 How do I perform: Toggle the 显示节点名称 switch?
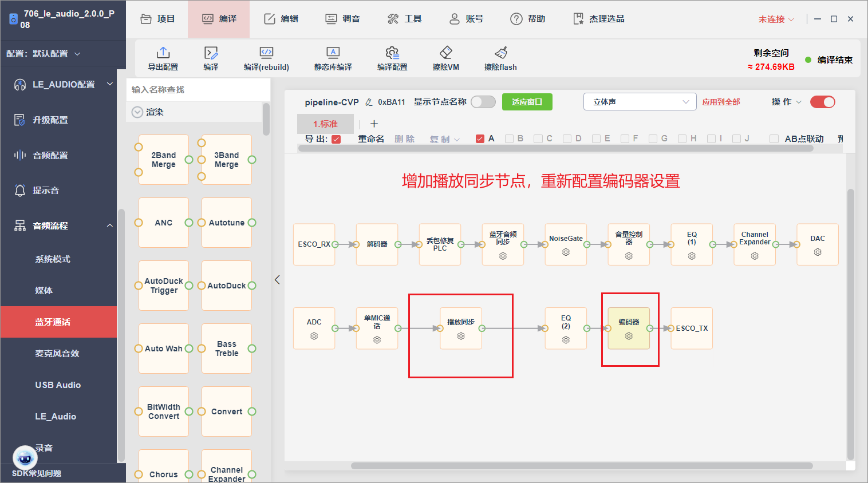[483, 102]
